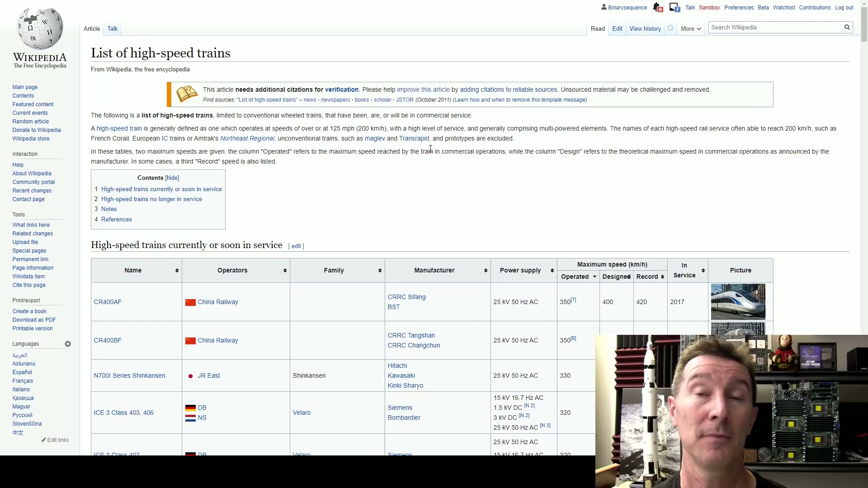Open CRRC Sifang manufacturer link

pyautogui.click(x=406, y=297)
